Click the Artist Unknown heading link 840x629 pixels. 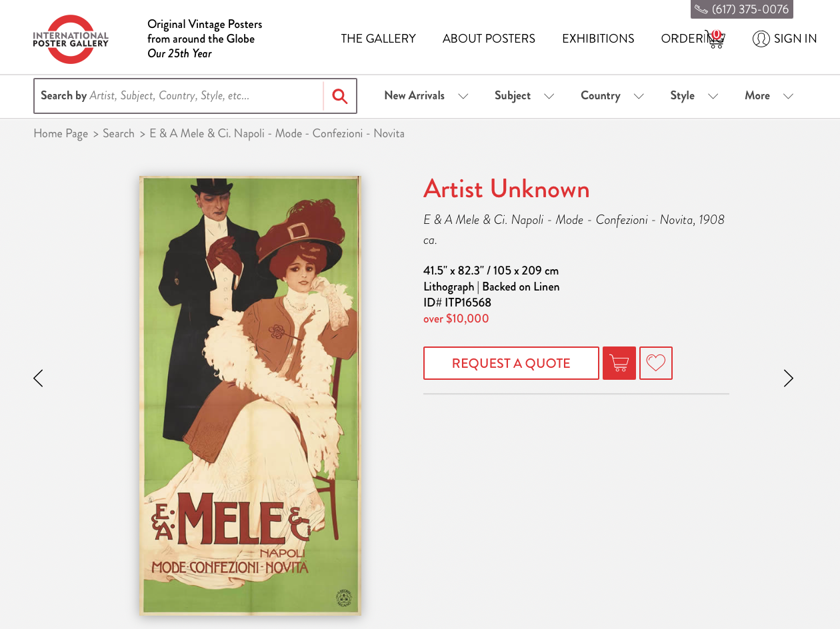pyautogui.click(x=507, y=189)
